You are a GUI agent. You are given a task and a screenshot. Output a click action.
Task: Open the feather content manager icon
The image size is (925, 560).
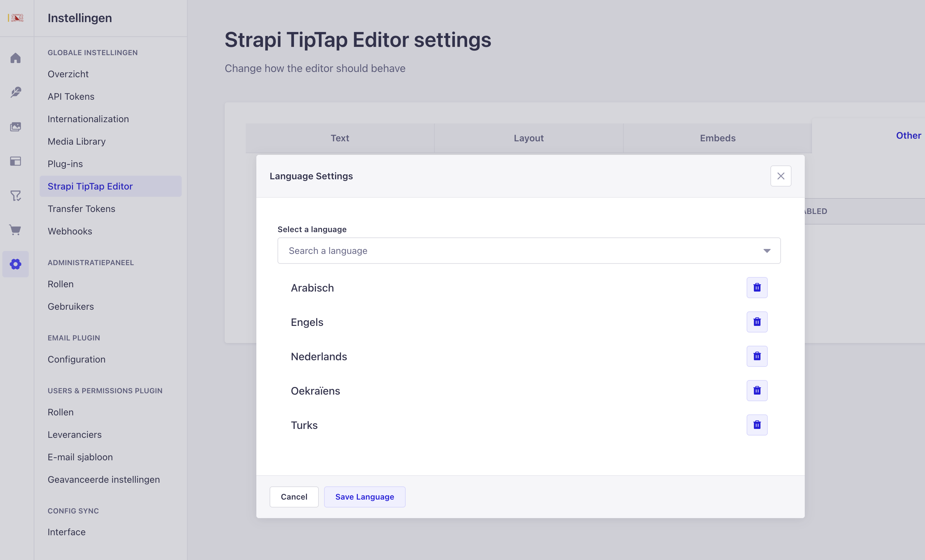[x=16, y=92]
